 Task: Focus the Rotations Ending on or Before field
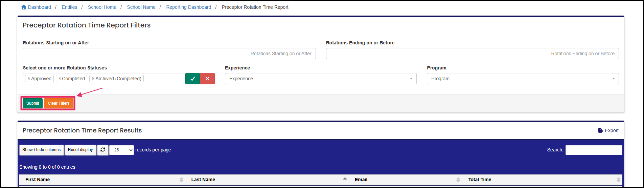(473, 54)
